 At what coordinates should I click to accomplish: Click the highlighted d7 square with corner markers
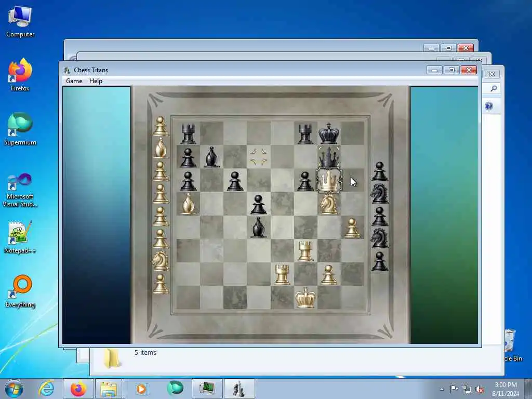[259, 157]
